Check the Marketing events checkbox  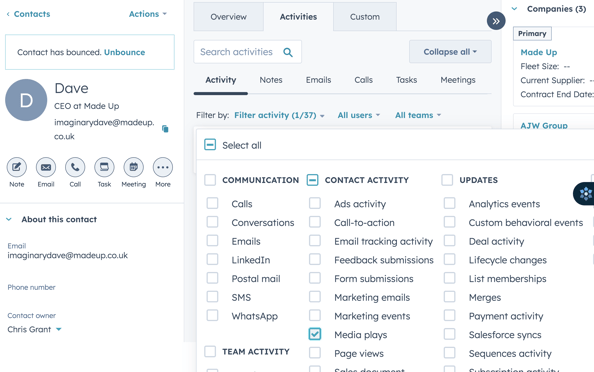pyautogui.click(x=315, y=315)
